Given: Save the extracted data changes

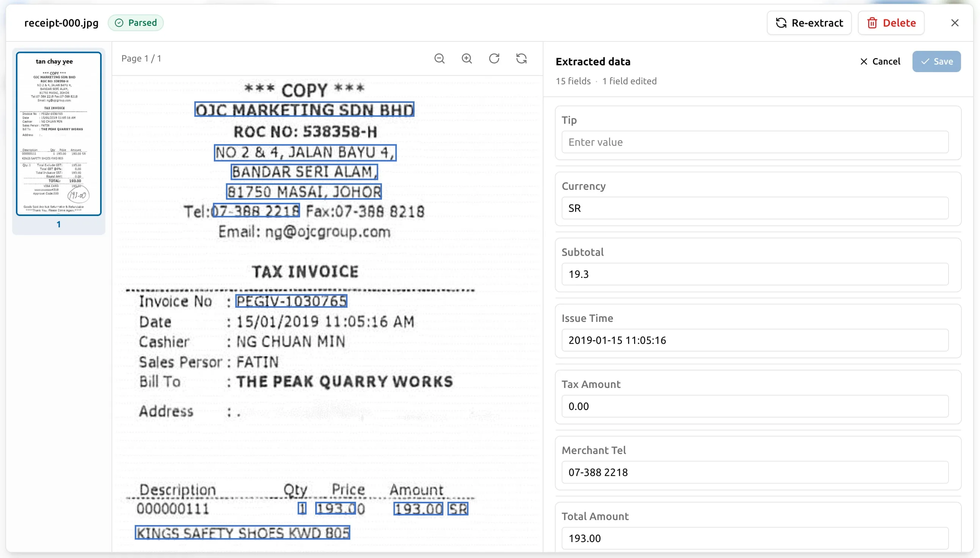Looking at the screenshot, I should click(x=936, y=61).
